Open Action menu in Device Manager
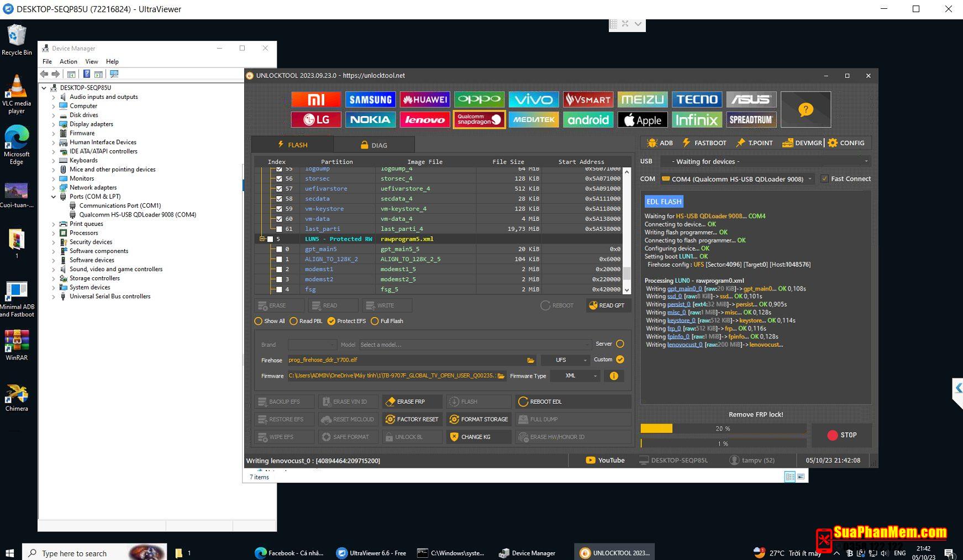 (x=69, y=61)
